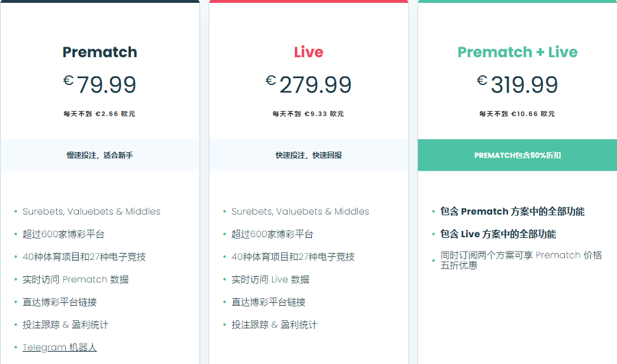Click the 同时订阅两个方案 discount description
This screenshot has width=617, height=364.
pos(521,260)
